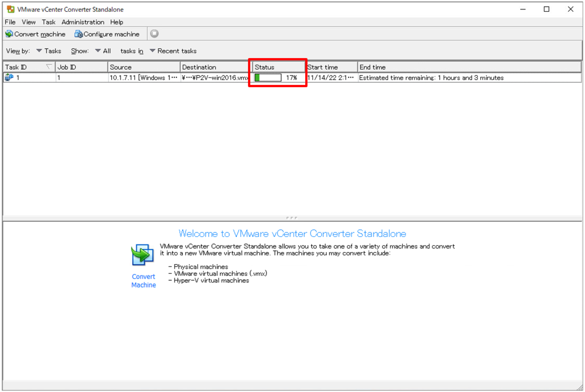This screenshot has height=392, width=585.
Task: Open the File menu
Action: [10, 22]
